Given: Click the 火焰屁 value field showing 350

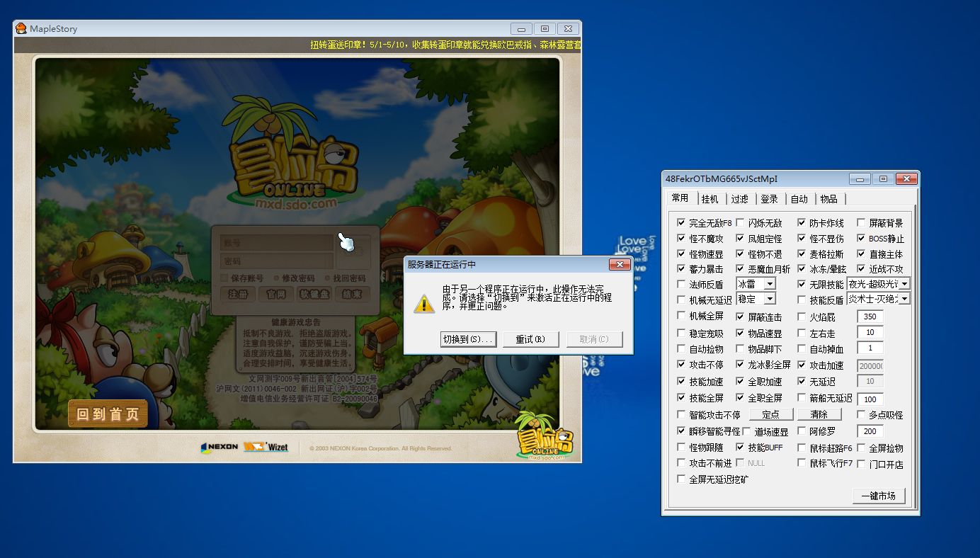Looking at the screenshot, I should click(x=870, y=317).
